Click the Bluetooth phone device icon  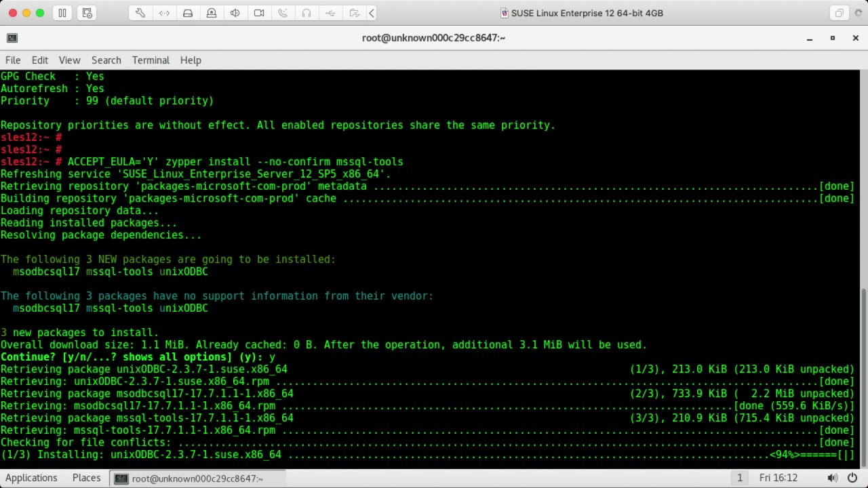pyautogui.click(x=283, y=13)
